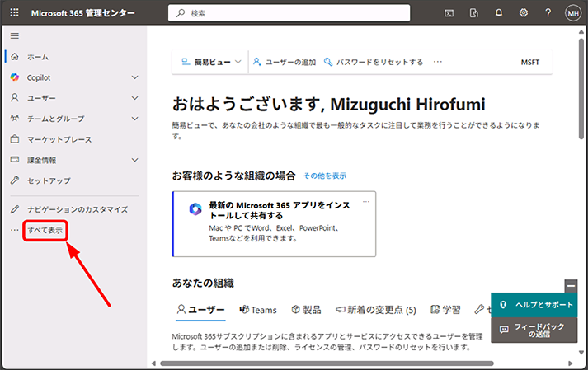The height and width of the screenshot is (370, 588).
Task: Click 課金情報 card icon
Action: coord(15,160)
